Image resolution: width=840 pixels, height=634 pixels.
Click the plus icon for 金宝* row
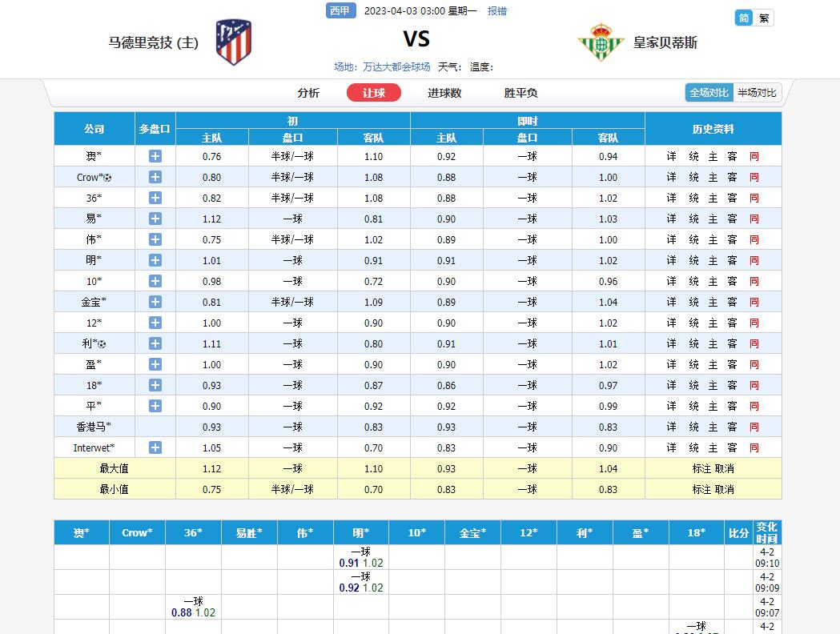(155, 302)
